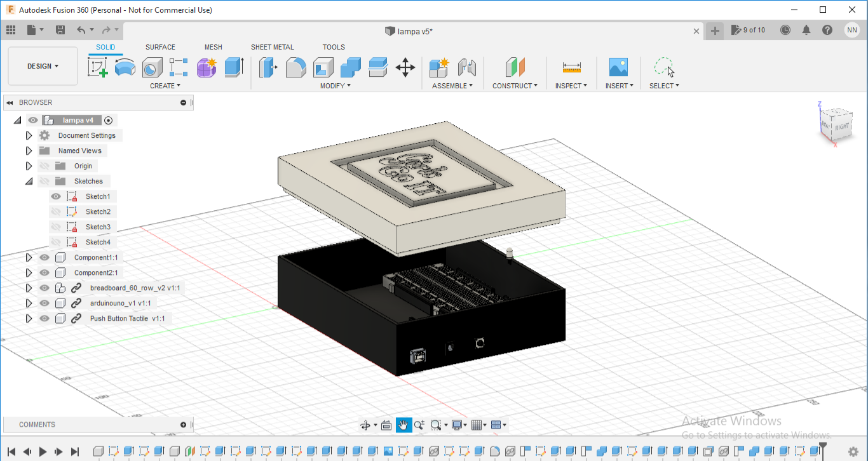Switch to the SOLID tab
Screen dimensions: 868x461
tap(105, 47)
